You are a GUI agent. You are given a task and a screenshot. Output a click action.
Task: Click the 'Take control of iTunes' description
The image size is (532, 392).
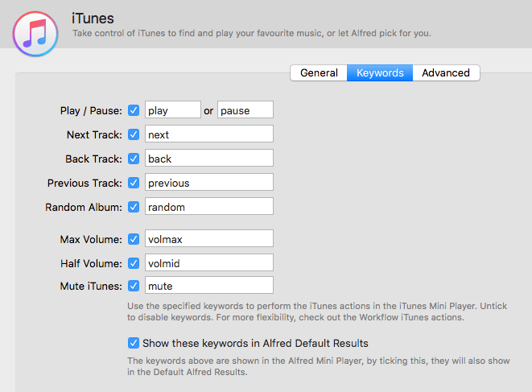(251, 33)
